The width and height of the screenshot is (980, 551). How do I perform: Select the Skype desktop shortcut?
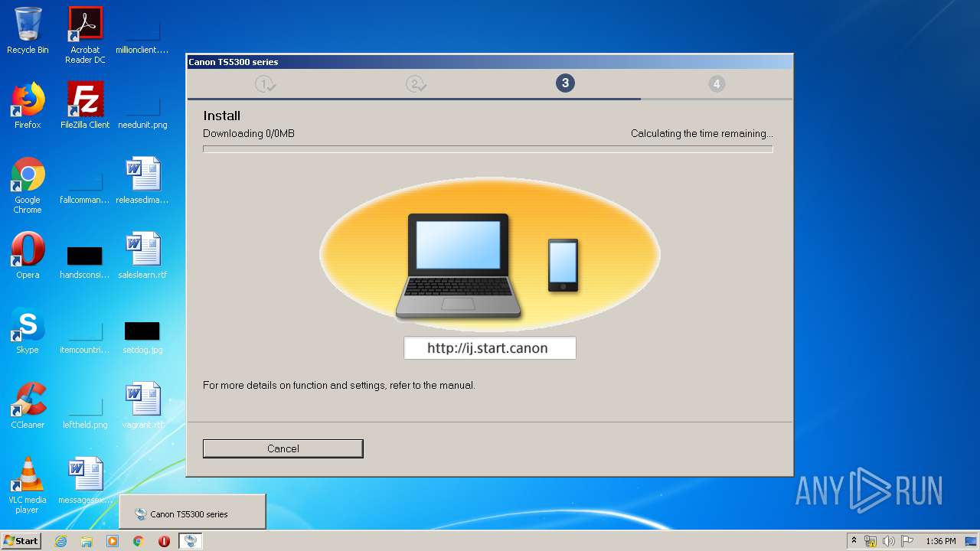[28, 331]
